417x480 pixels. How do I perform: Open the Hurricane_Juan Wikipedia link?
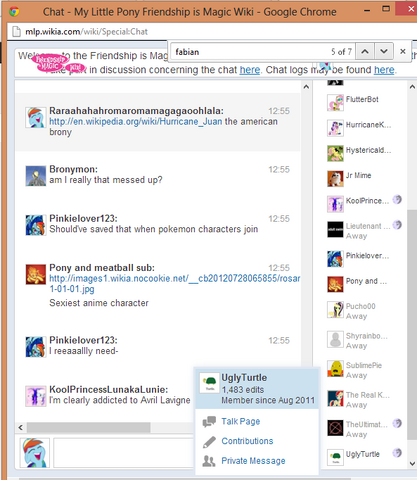(136, 121)
